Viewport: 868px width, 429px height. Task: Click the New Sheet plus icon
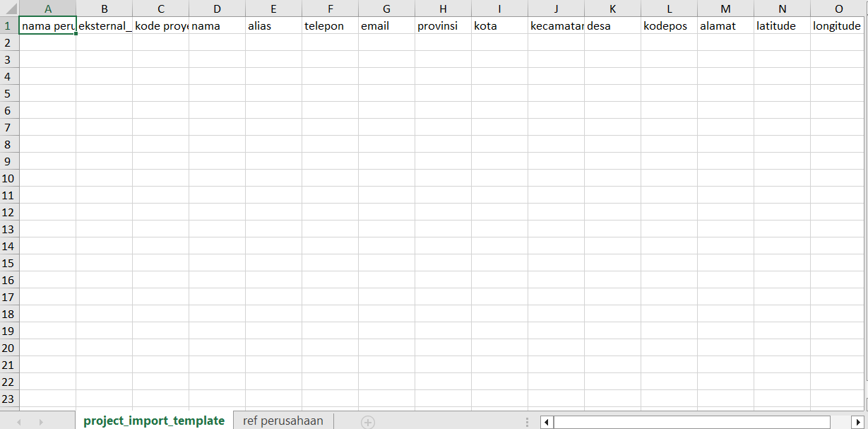[x=368, y=421]
